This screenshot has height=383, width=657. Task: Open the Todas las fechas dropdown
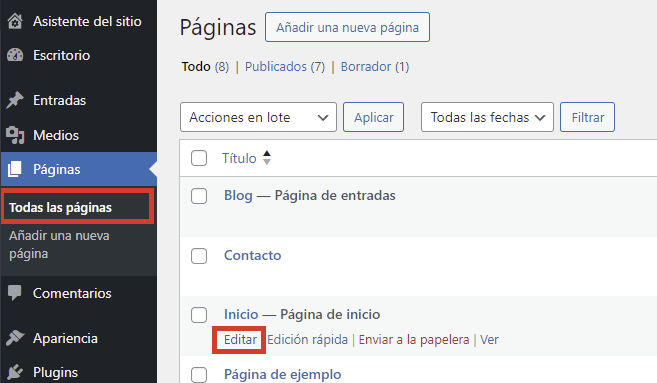click(x=487, y=117)
